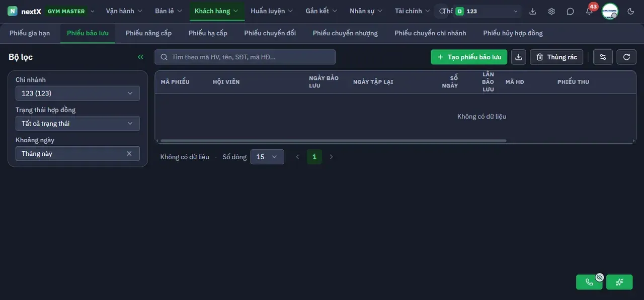This screenshot has height=300, width=644.
Task: Switch to the Phiếu chuyển chi nhánh tab
Action: 430,33
